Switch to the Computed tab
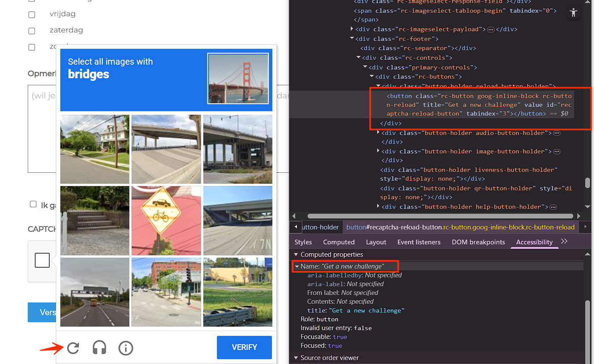Screen dimensions: 594x364 [338, 242]
